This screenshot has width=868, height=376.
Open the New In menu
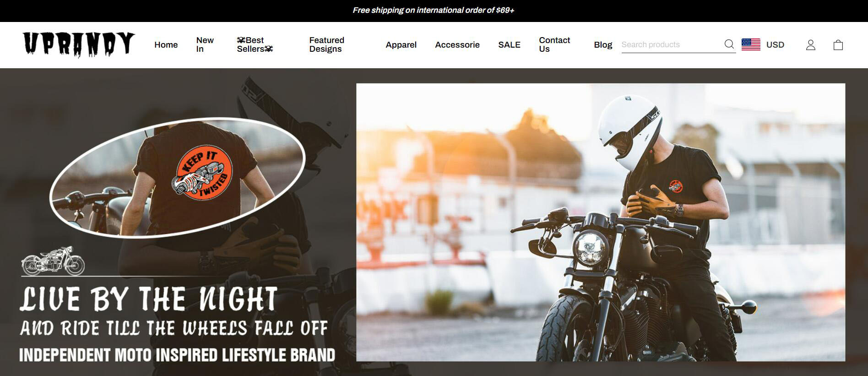pyautogui.click(x=205, y=44)
